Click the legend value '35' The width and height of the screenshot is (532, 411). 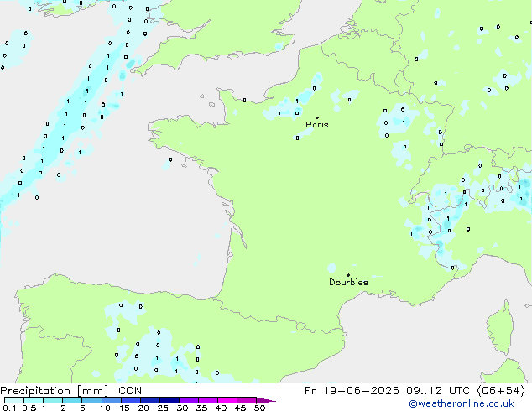[x=201, y=408]
